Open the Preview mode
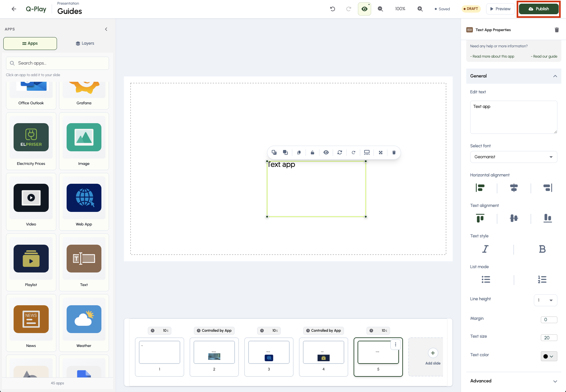 click(x=500, y=9)
